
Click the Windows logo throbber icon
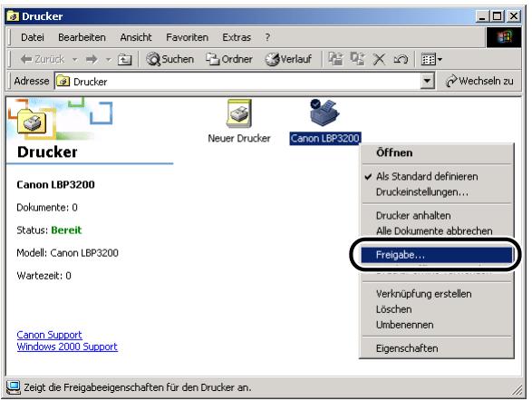pos(504,37)
